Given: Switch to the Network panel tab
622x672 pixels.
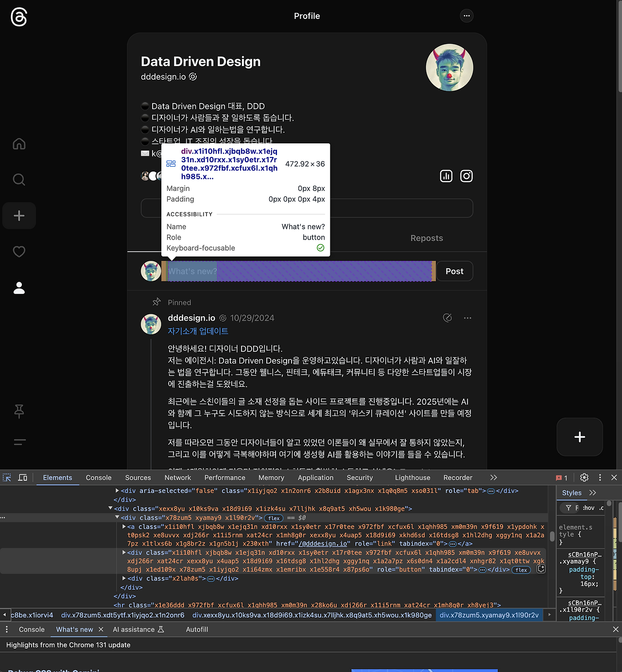Looking at the screenshot, I should point(177,478).
